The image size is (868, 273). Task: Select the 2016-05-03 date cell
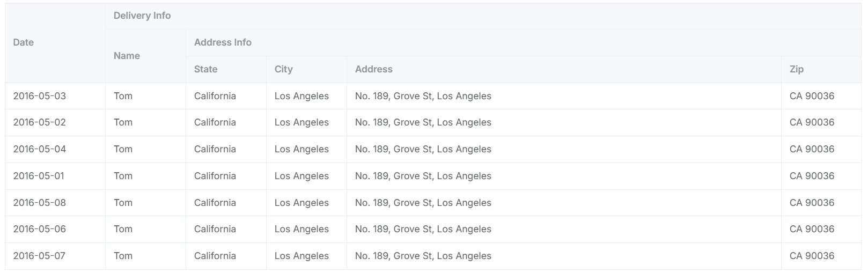(40, 96)
